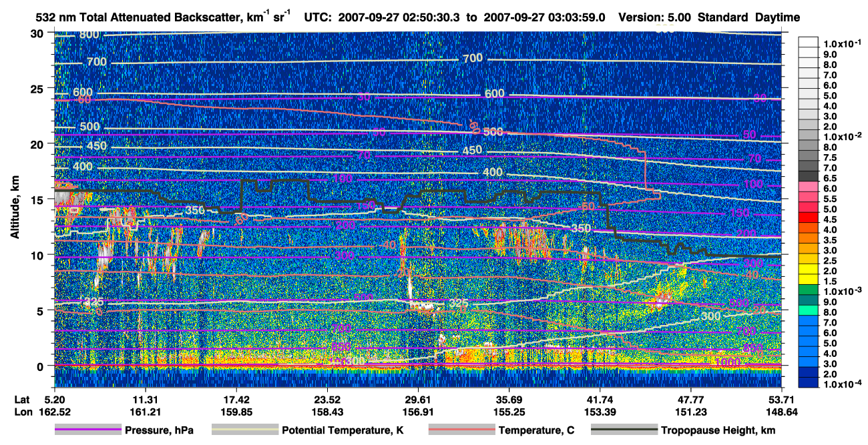Click the 20 altitude tick label
Image resolution: width=868 pixels, height=445 pixels.
(x=38, y=143)
